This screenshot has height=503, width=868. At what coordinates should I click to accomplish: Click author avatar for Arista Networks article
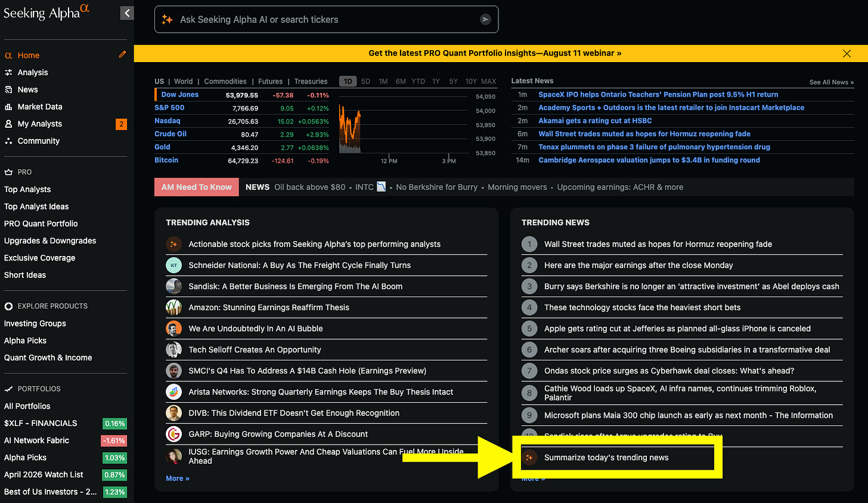173,392
